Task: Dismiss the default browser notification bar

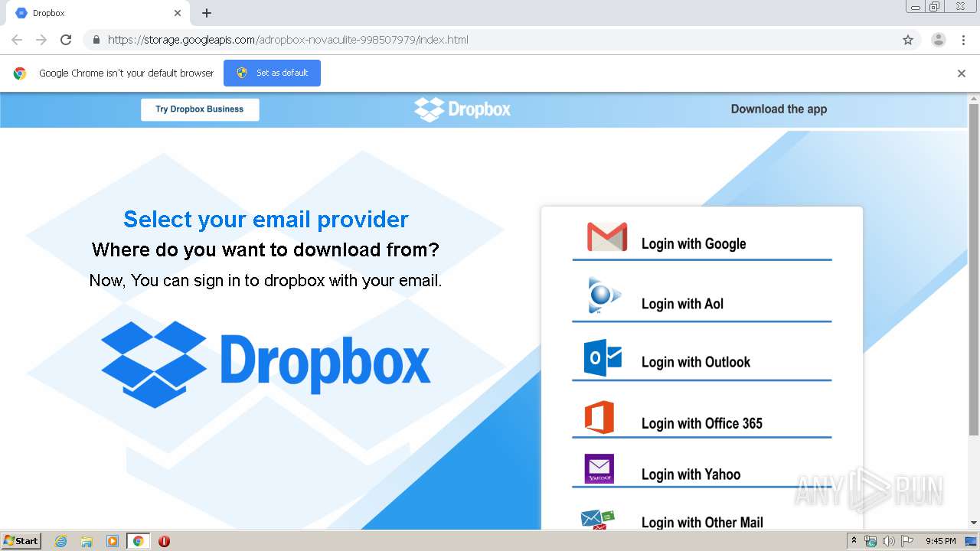Action: [962, 73]
